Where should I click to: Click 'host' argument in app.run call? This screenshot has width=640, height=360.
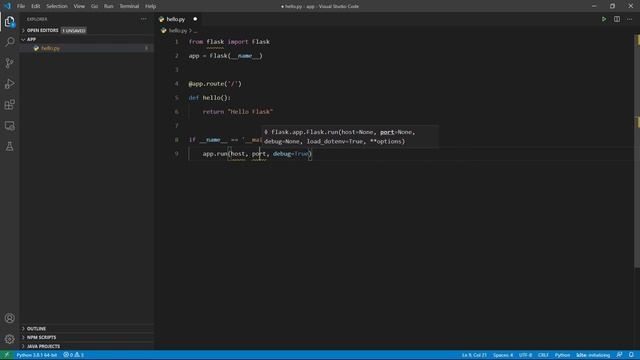238,154
